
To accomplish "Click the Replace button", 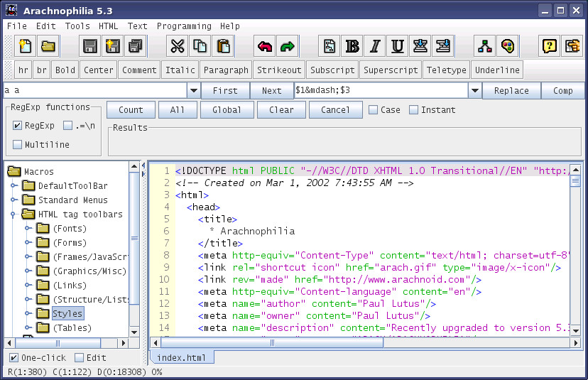I will [511, 91].
